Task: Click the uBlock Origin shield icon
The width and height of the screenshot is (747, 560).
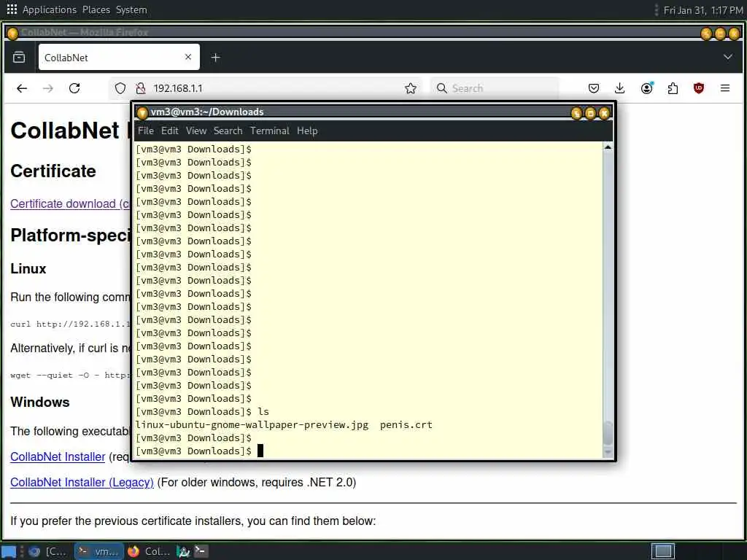Action: (698, 88)
